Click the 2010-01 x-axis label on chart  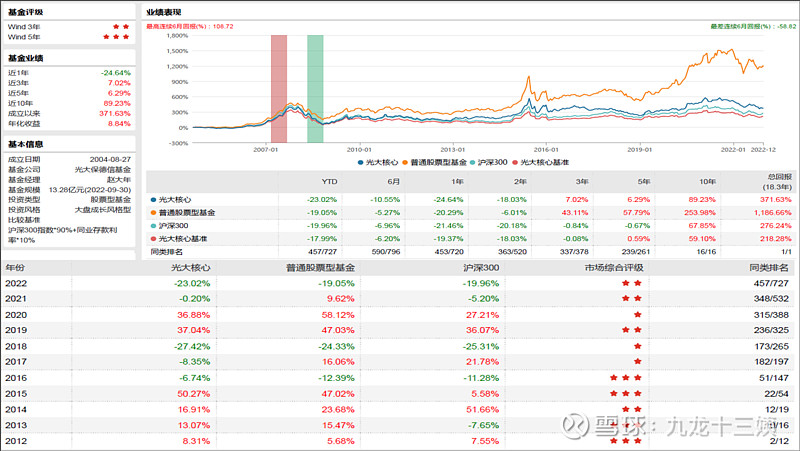point(359,149)
